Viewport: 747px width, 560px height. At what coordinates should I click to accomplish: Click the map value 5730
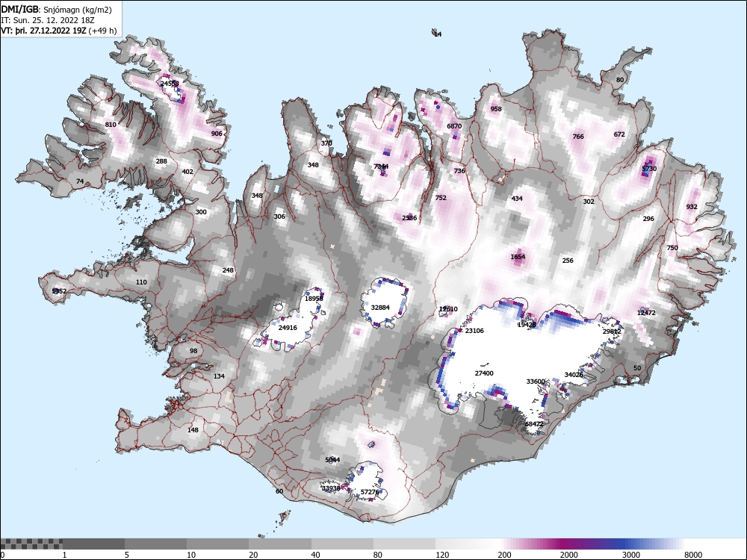point(649,169)
